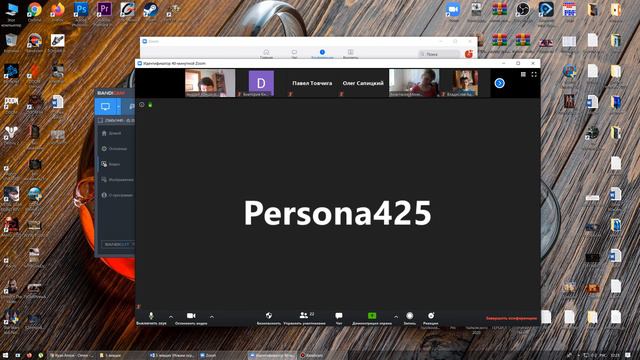Viewport: 640px width, 360px height.
Task: Open About item in Bandicam sidebar
Action: [x=117, y=195]
